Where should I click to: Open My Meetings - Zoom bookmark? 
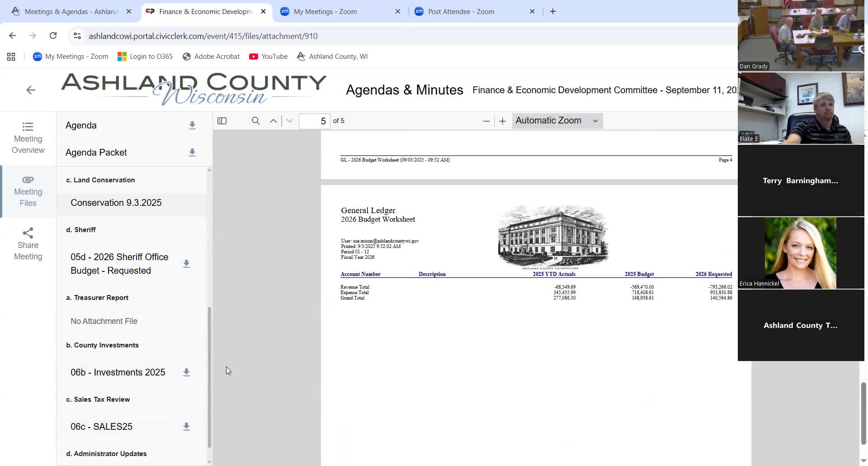click(71, 57)
